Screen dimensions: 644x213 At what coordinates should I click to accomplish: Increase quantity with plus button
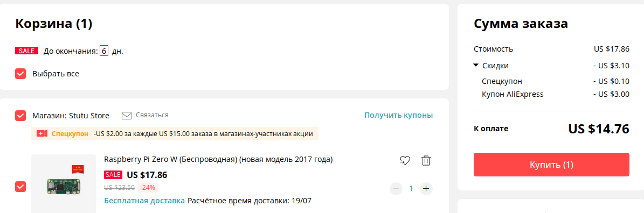(x=426, y=188)
